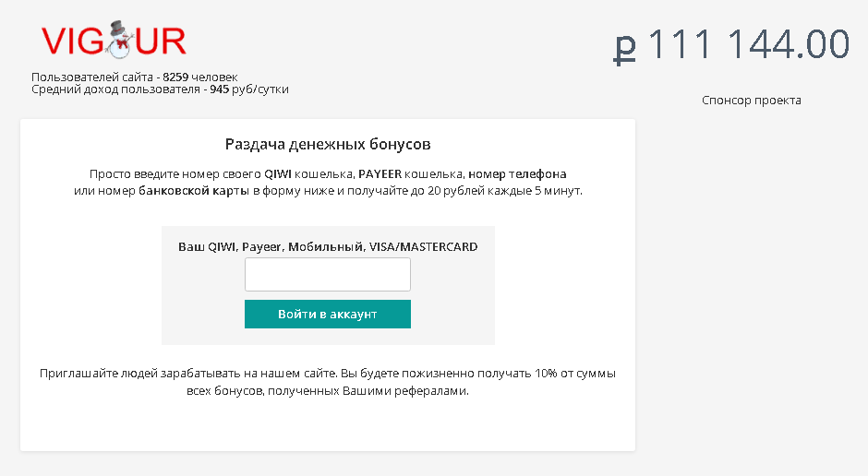The height and width of the screenshot is (476, 868).
Task: Click the Приглашайте людей referral paragraph
Action: pyautogui.click(x=328, y=374)
